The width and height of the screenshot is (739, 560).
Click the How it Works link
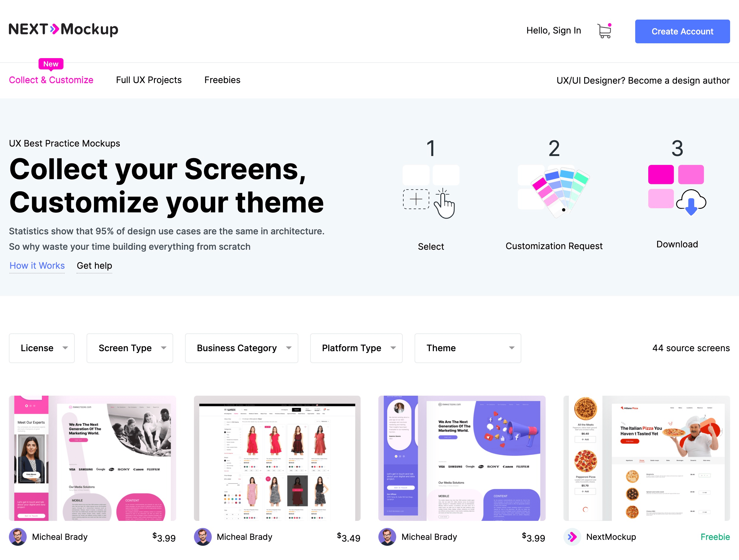[36, 265]
